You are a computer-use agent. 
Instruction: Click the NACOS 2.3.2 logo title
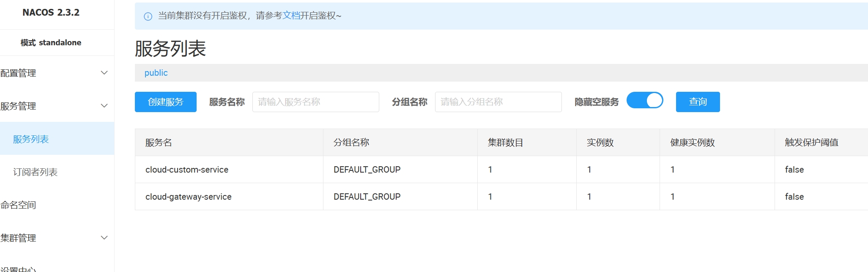tap(51, 13)
